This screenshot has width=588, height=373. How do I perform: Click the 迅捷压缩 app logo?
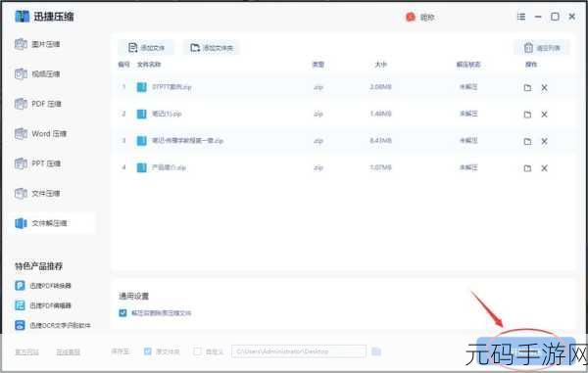pos(22,17)
